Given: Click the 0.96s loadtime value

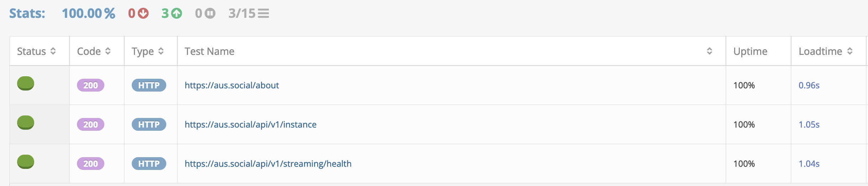Looking at the screenshot, I should [x=809, y=85].
